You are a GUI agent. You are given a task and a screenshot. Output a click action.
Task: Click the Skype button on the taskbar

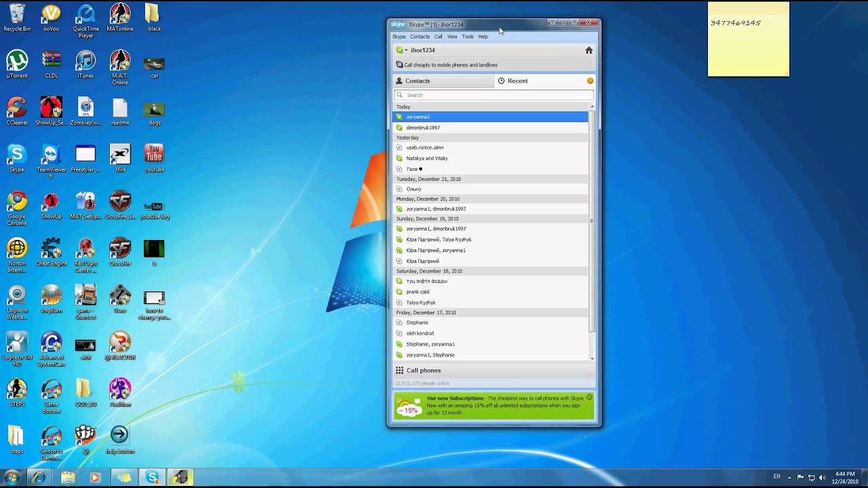pos(152,478)
